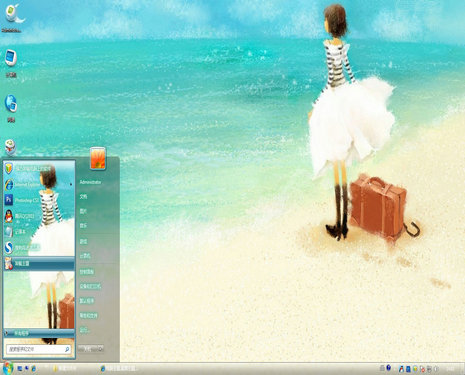Click the search programs and files box

pyautogui.click(x=39, y=349)
